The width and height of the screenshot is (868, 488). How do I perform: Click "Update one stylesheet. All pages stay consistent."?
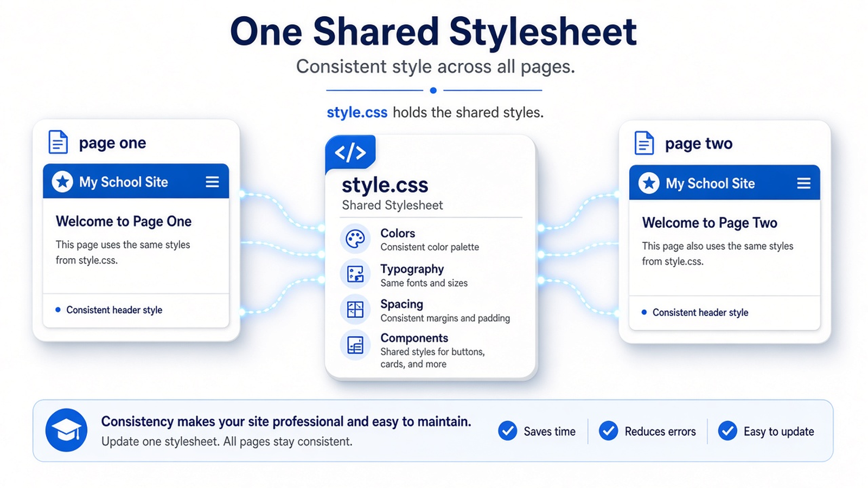pos(227,441)
